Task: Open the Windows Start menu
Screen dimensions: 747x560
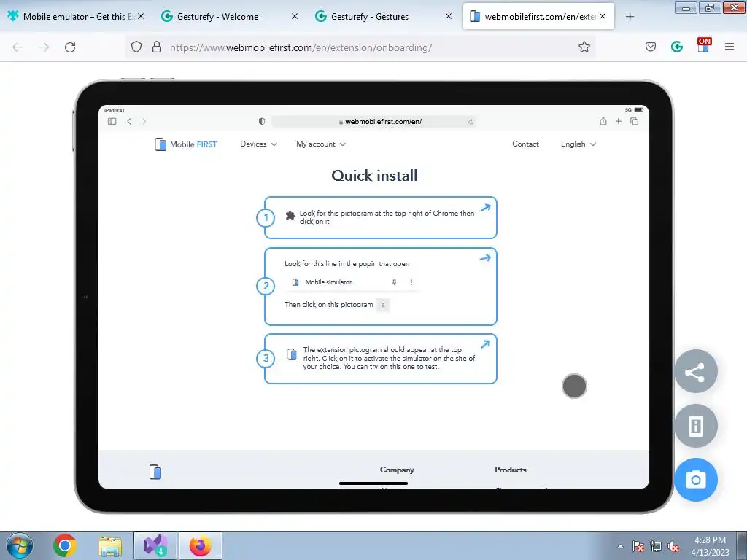Action: point(20,545)
